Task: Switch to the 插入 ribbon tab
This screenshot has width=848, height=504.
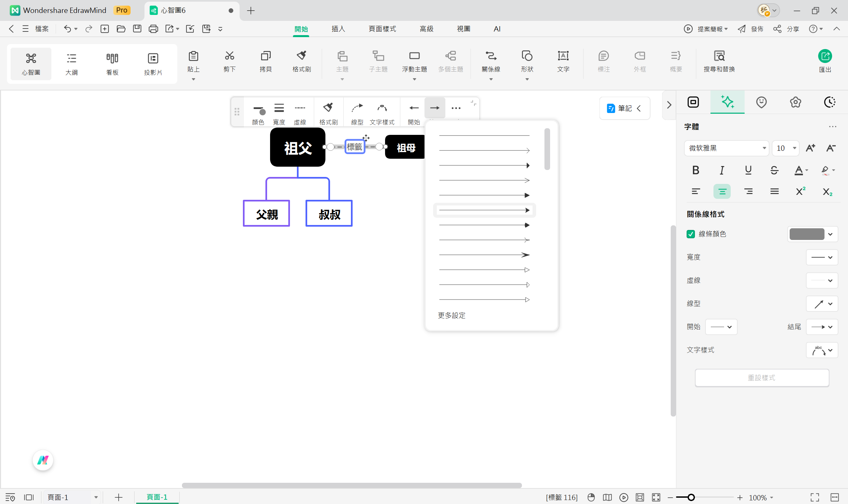Action: tap(338, 29)
